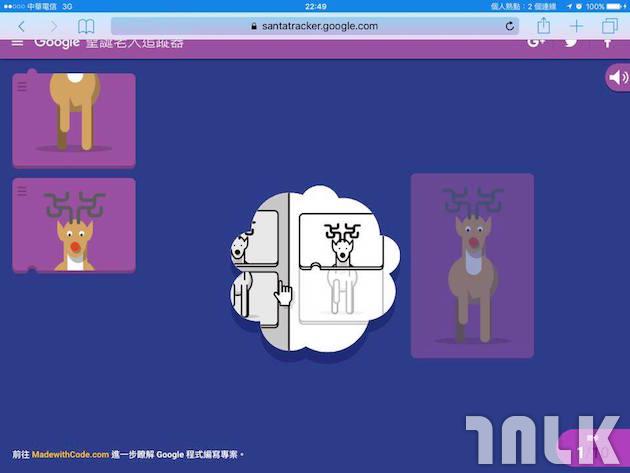Open the Safari share sheet icon

544,25
